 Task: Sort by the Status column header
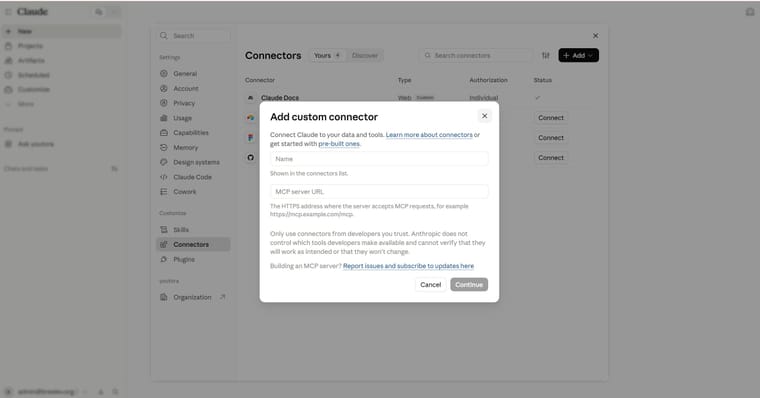point(542,80)
